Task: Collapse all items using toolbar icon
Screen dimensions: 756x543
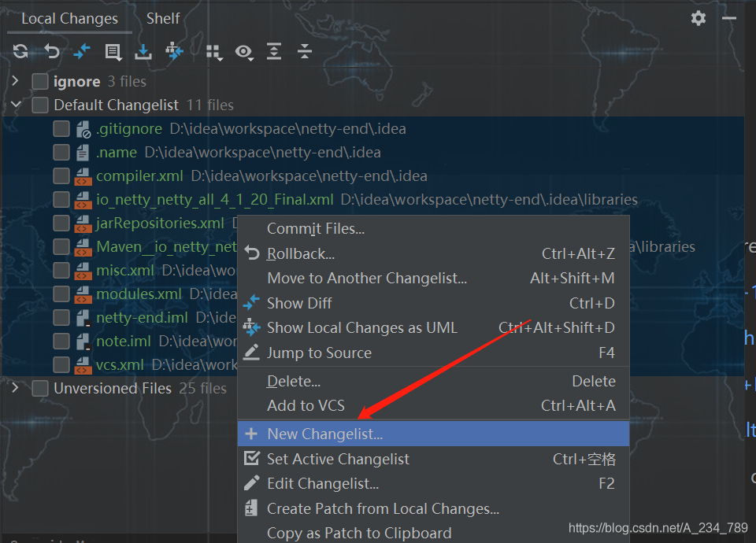Action: 305,52
